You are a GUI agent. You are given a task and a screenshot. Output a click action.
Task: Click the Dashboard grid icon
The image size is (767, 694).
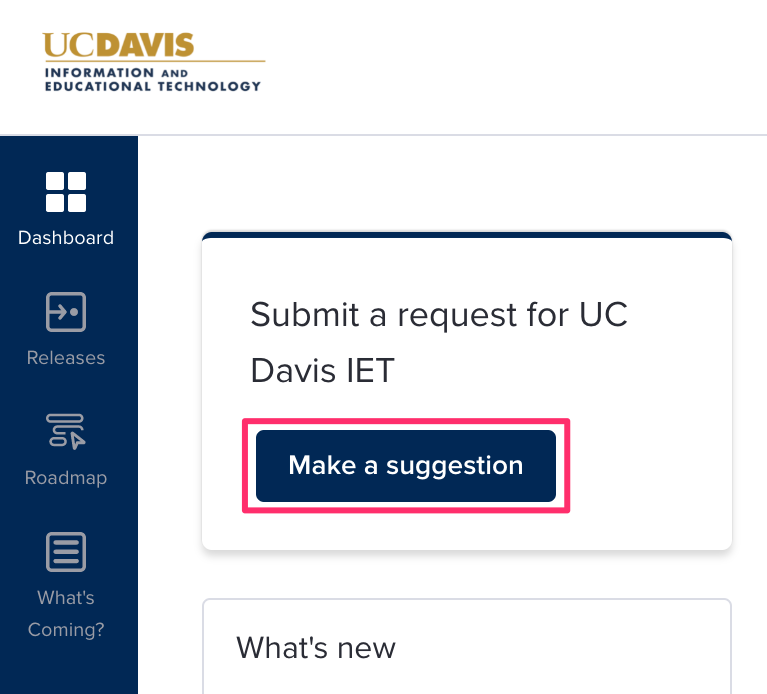click(x=66, y=192)
